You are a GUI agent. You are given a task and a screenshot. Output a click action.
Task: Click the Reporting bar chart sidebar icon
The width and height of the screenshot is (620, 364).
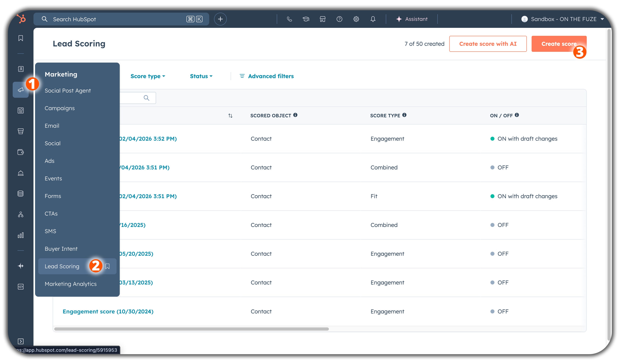pos(21,235)
